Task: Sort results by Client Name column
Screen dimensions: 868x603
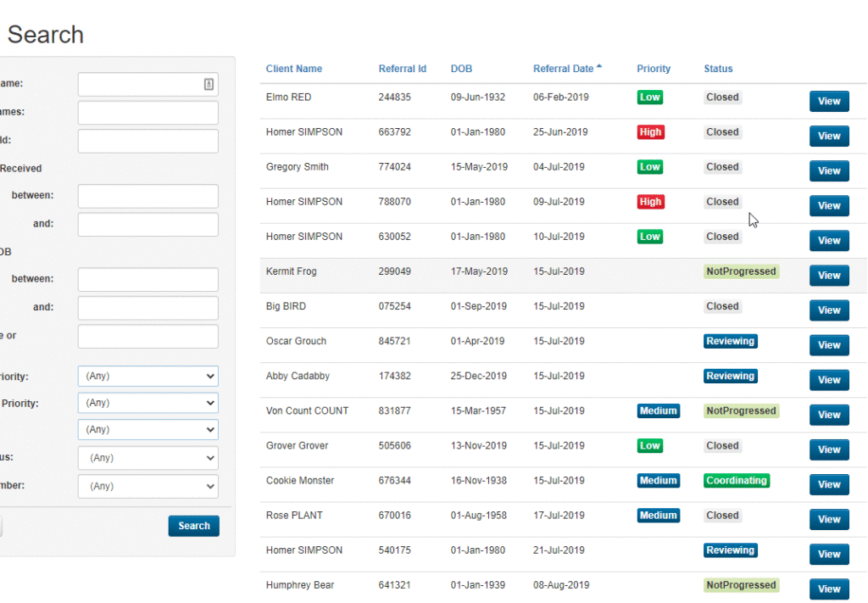Action: point(294,69)
